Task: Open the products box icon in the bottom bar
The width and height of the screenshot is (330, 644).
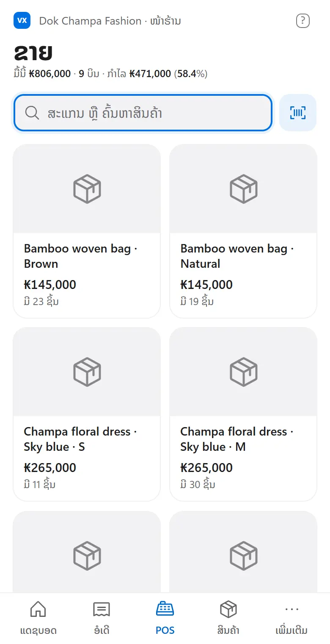Action: point(228,610)
